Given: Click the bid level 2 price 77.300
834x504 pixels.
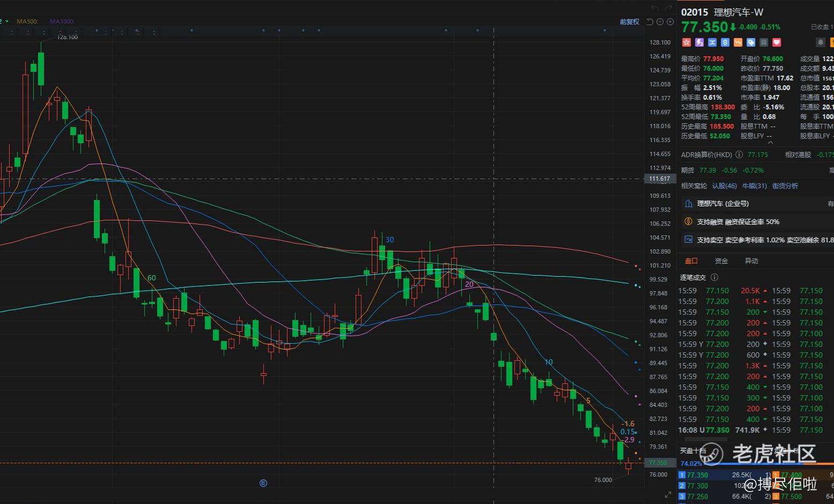Looking at the screenshot, I should click(x=697, y=486).
